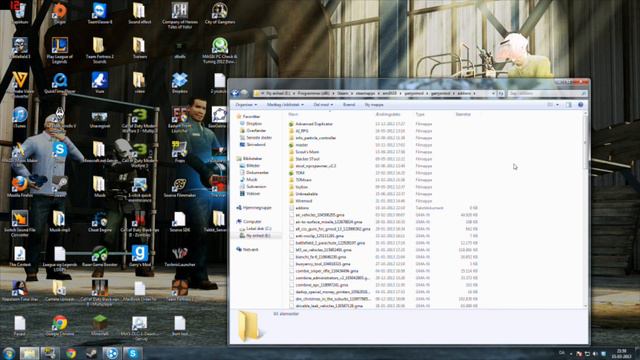Click the Steam breadcrumb in address bar
The height and width of the screenshot is (360, 640).
pos(343,93)
